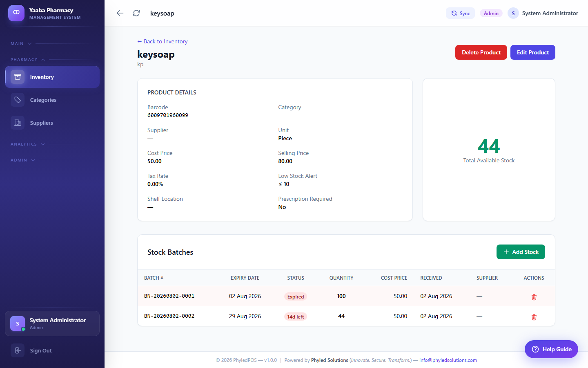
Task: Follow the Back to Inventory link
Action: tap(163, 41)
